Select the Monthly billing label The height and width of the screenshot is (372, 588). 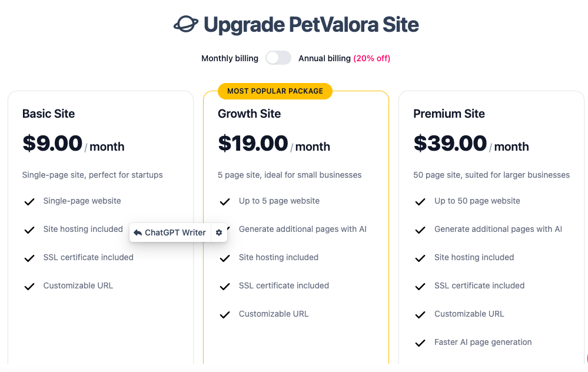(x=230, y=58)
